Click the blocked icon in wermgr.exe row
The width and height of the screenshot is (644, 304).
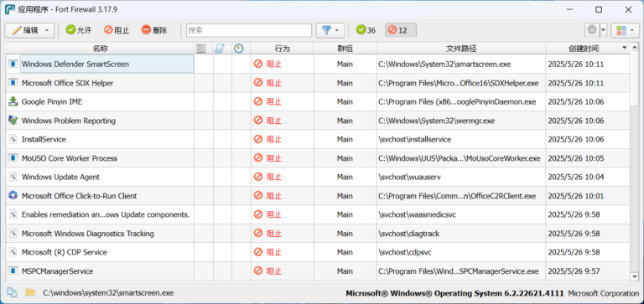(258, 121)
